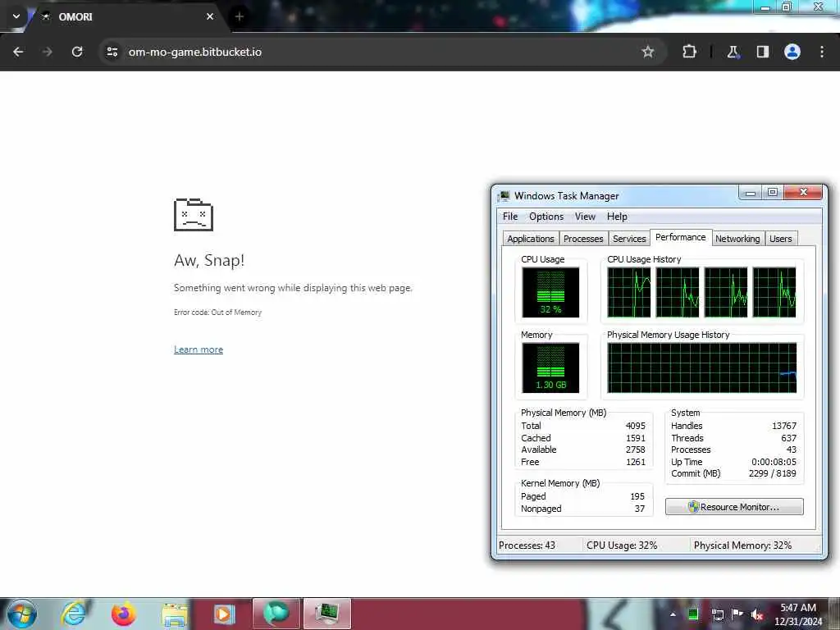This screenshot has height=630, width=840.
Task: Click the Total physical memory value 4095
Action: pyautogui.click(x=636, y=426)
